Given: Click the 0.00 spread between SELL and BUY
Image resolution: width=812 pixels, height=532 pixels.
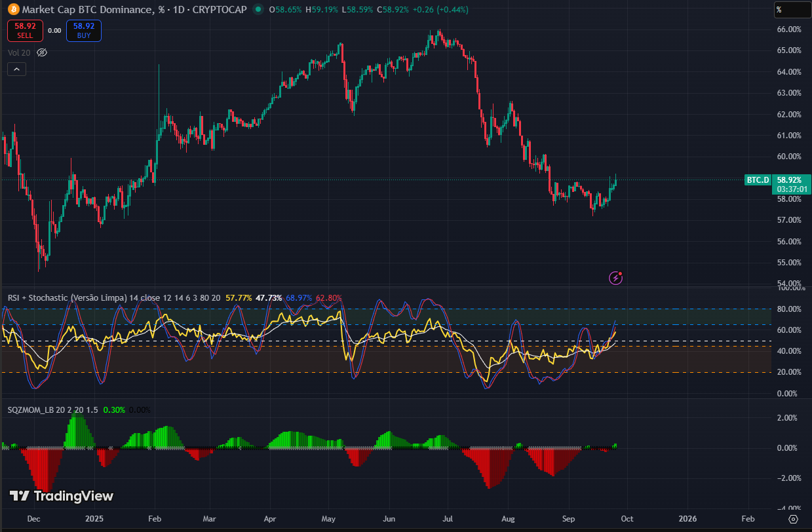Looking at the screenshot, I should tap(54, 30).
